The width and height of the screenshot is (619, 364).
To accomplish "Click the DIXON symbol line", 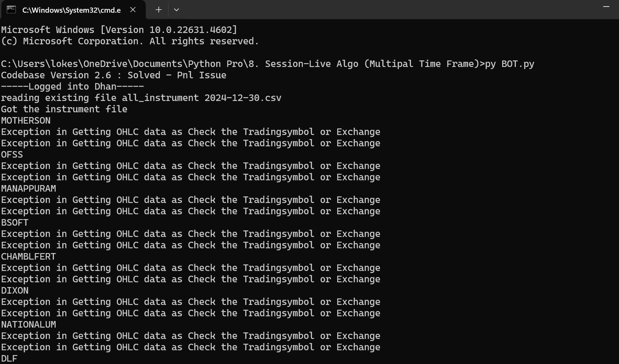I will coord(15,291).
